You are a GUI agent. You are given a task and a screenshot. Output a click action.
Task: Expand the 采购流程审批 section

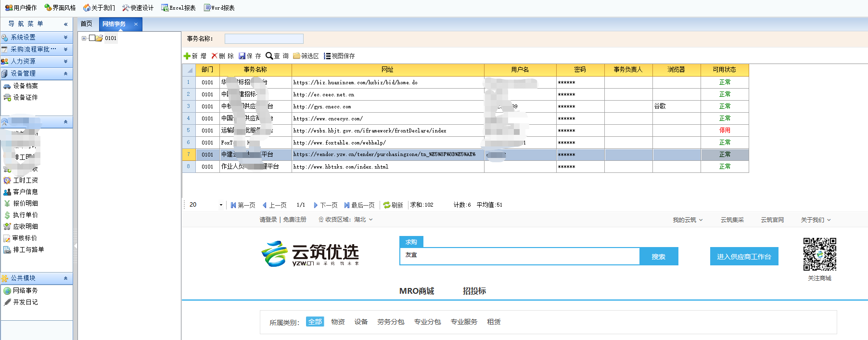coord(37,49)
